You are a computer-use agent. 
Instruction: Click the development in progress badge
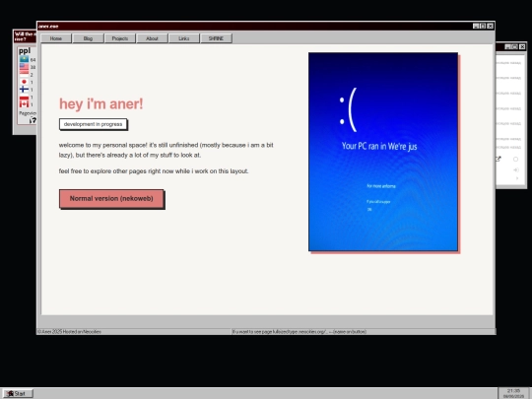(x=93, y=124)
